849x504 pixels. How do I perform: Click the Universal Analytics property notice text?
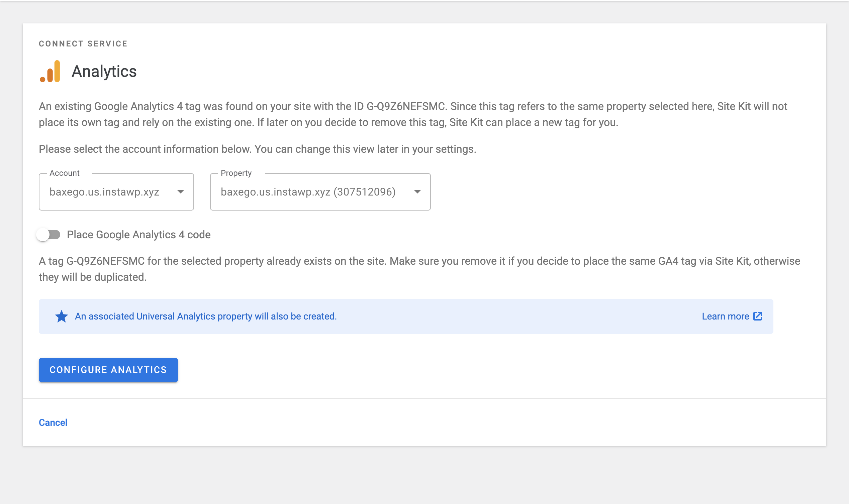206,316
